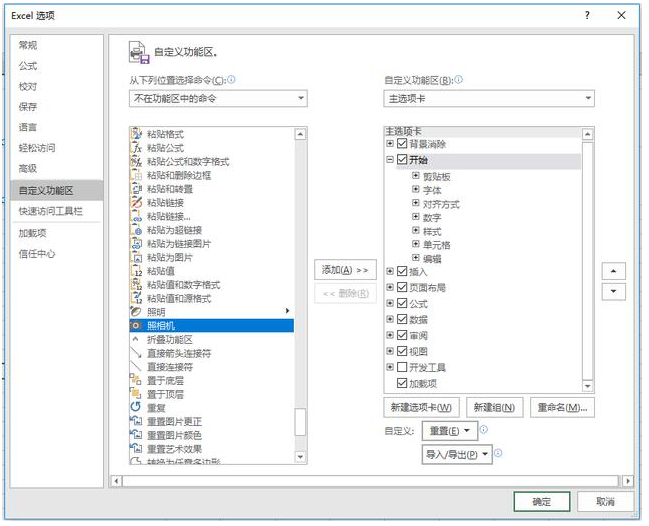
Task: Click the 粘贴公式 fx icon
Action: point(136,148)
